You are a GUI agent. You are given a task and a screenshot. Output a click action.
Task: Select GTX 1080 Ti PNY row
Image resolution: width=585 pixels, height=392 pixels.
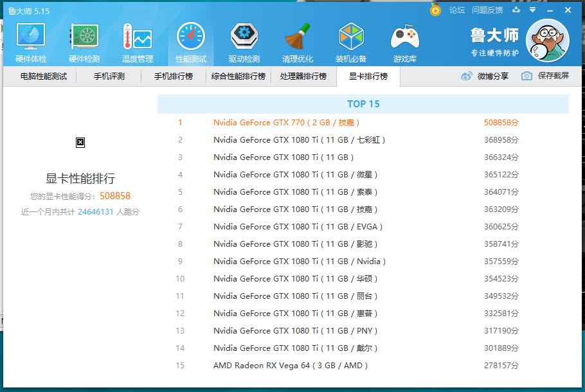363,330
